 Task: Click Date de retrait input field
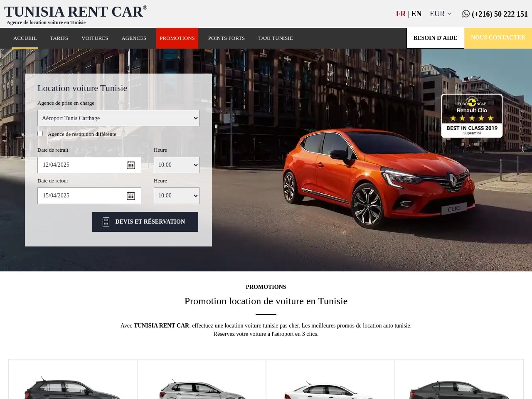[89, 165]
